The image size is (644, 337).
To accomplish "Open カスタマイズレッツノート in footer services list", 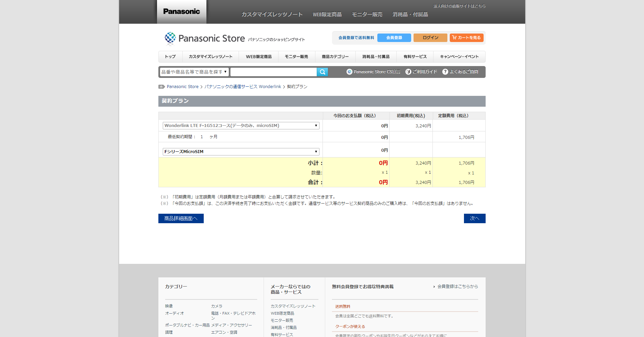I will click(293, 306).
